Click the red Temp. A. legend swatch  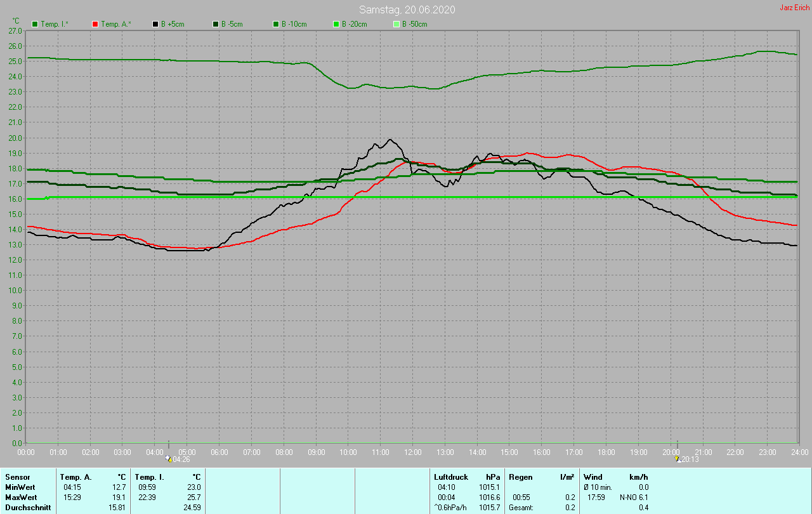coord(95,24)
